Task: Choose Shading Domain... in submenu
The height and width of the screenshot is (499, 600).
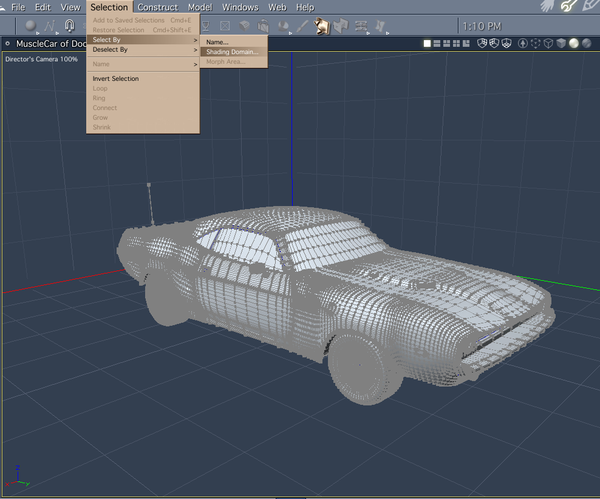Action: 233,52
